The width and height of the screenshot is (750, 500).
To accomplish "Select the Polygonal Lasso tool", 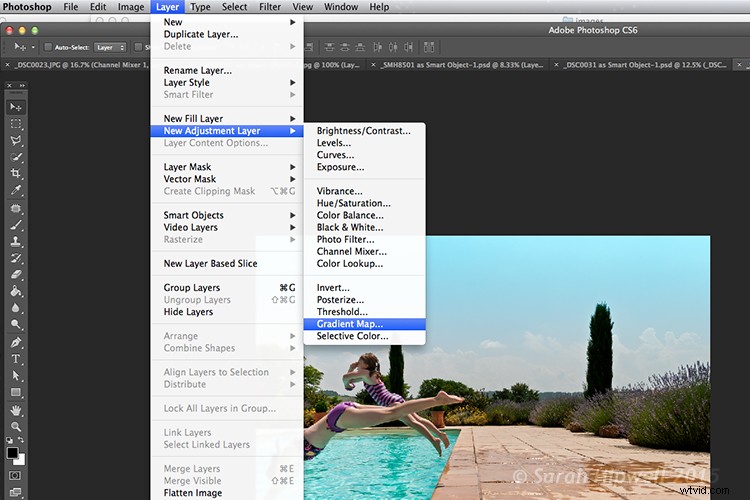I will (16, 140).
